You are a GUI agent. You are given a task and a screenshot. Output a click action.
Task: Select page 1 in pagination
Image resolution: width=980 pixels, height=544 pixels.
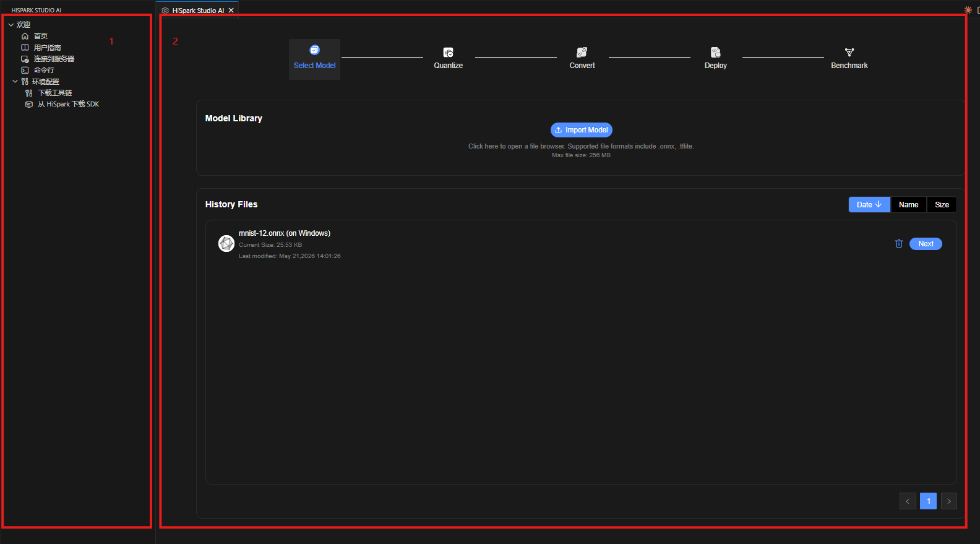(928, 501)
